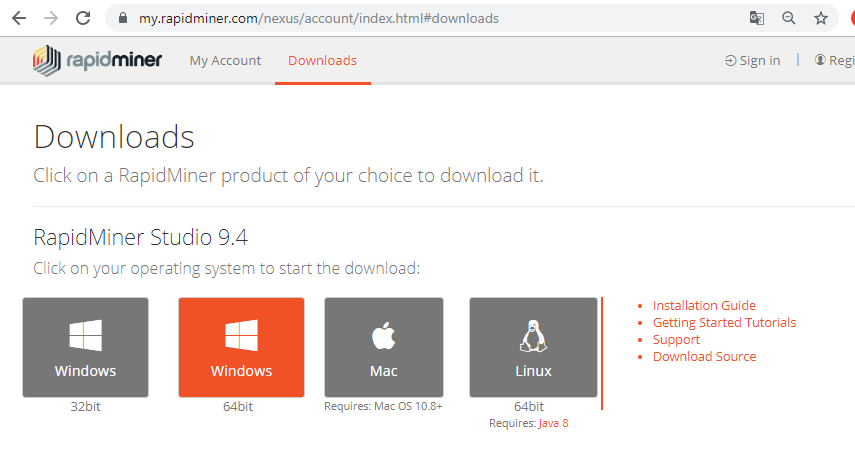Click the padlock site info icon
Viewport: 855px width, 469px height.
click(123, 18)
